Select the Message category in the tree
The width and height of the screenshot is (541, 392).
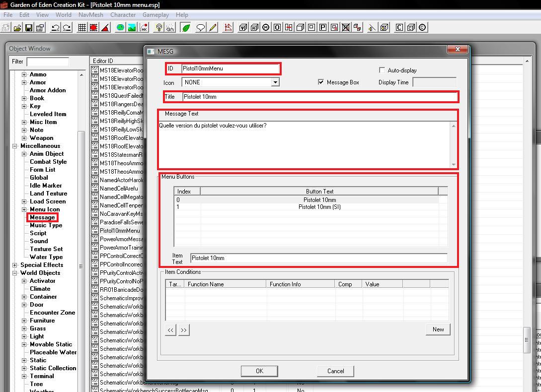pyautogui.click(x=42, y=217)
